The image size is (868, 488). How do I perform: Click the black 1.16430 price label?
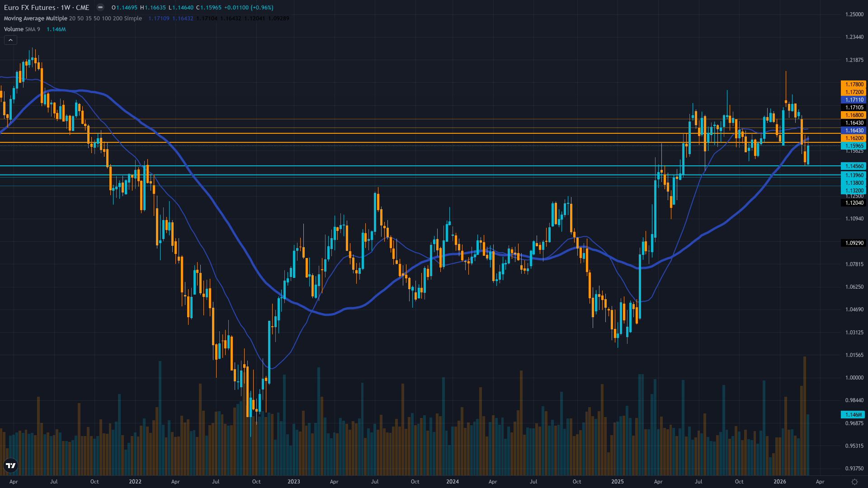click(x=854, y=123)
